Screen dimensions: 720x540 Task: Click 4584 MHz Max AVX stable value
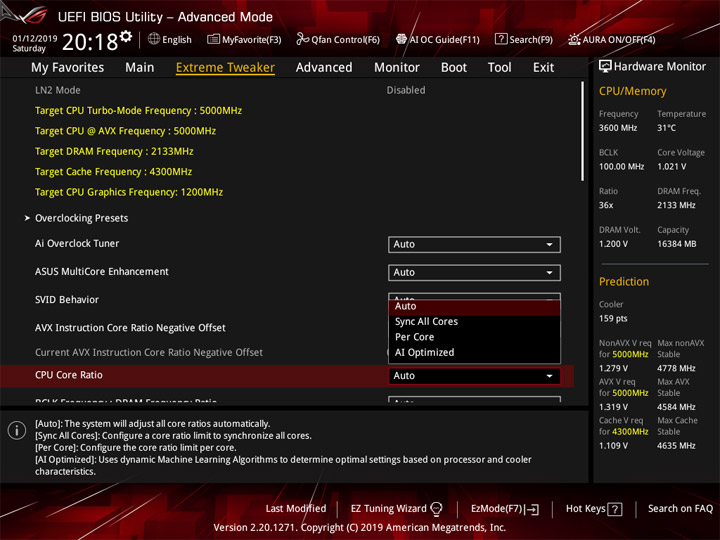tap(676, 407)
